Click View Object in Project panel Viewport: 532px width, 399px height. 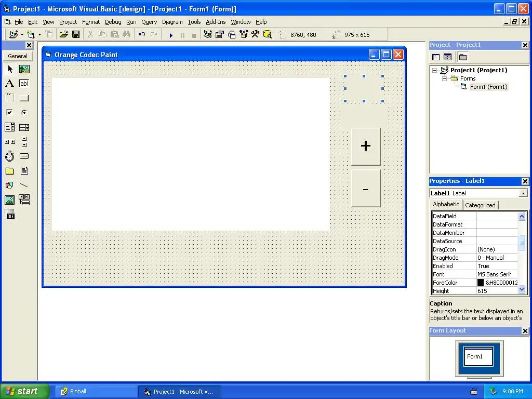tap(447, 57)
